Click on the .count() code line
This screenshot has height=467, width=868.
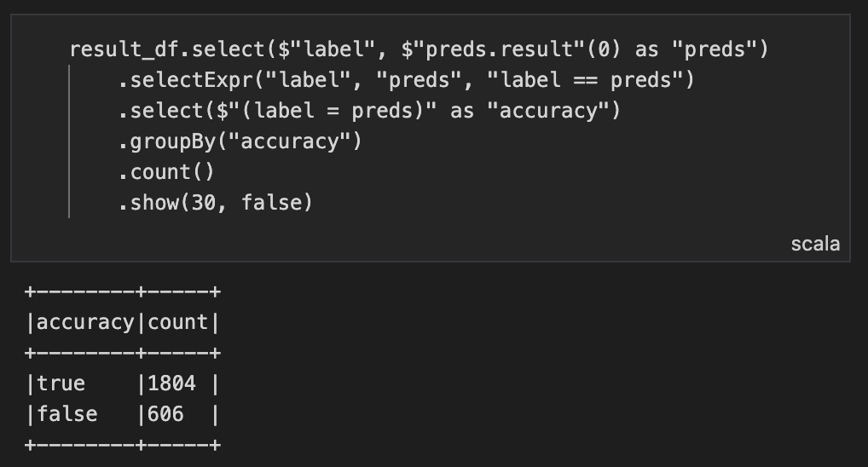point(166,172)
